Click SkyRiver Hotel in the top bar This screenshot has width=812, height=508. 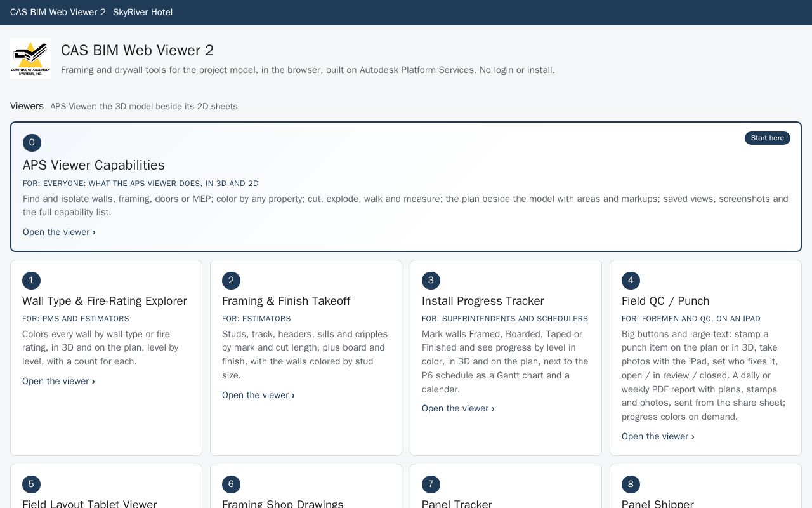coord(143,12)
